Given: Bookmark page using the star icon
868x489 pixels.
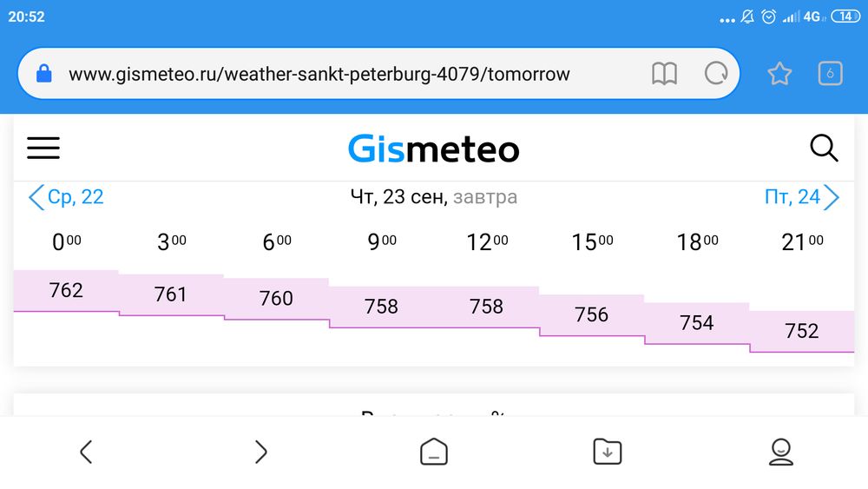Looking at the screenshot, I should click(x=779, y=74).
